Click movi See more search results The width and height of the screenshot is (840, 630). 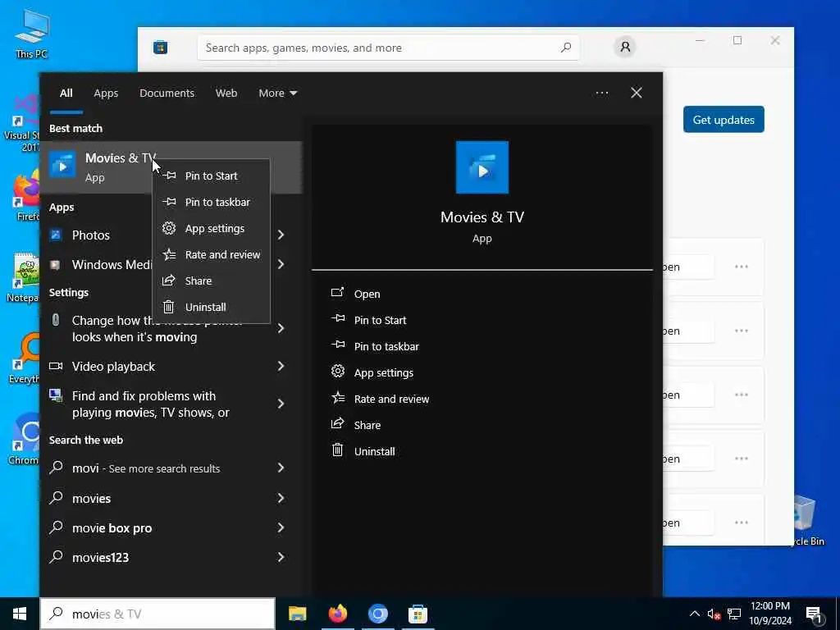146,468
